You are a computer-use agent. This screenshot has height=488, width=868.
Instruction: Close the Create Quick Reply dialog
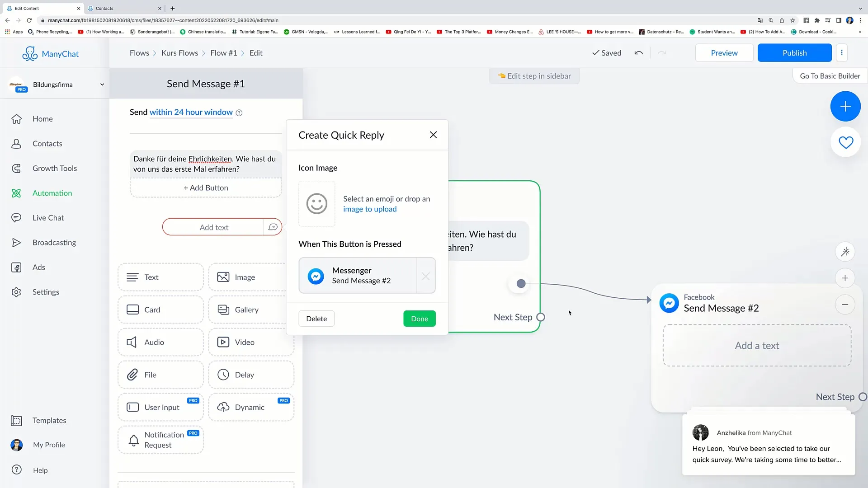click(434, 135)
